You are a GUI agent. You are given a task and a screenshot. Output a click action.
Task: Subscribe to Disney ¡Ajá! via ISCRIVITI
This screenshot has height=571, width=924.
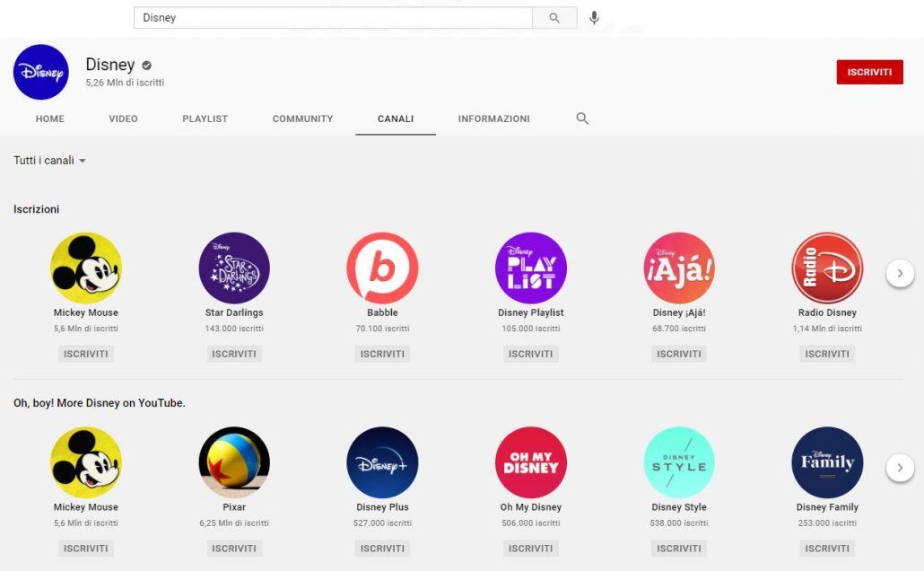[x=679, y=354]
